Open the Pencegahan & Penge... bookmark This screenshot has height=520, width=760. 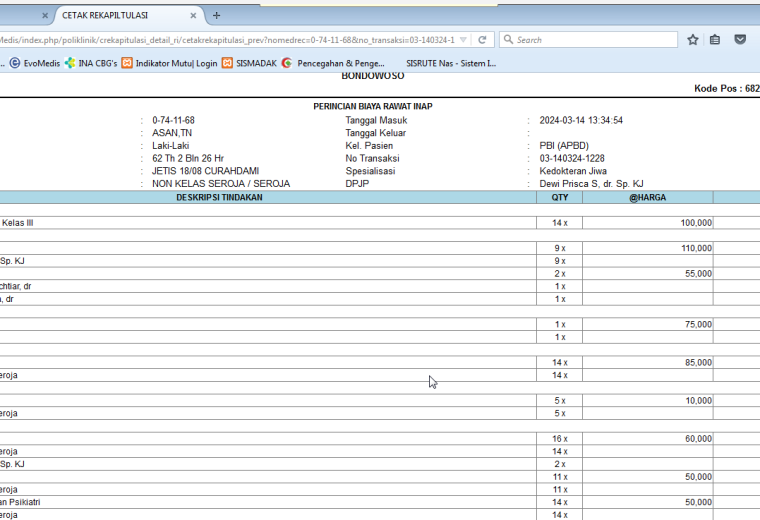coord(333,63)
